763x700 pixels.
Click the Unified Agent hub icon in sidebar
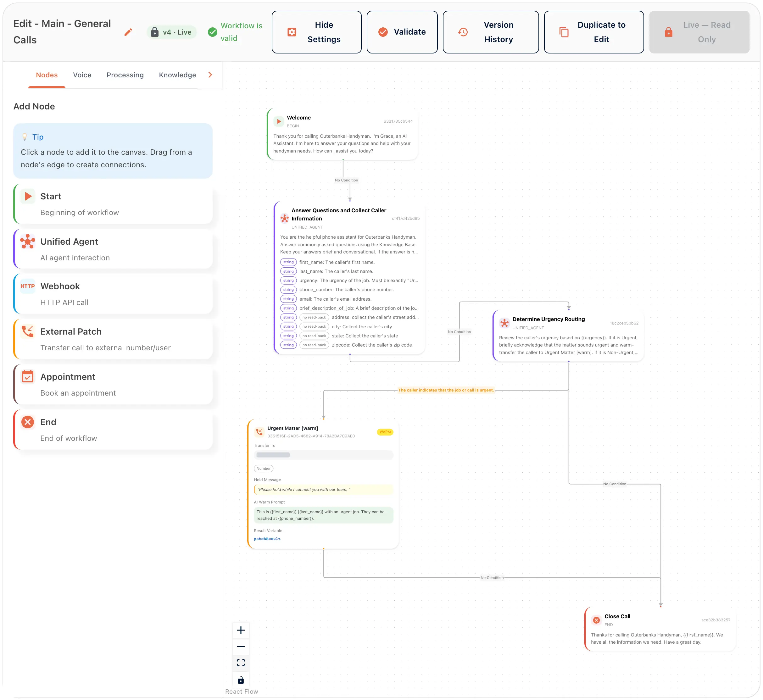point(28,241)
